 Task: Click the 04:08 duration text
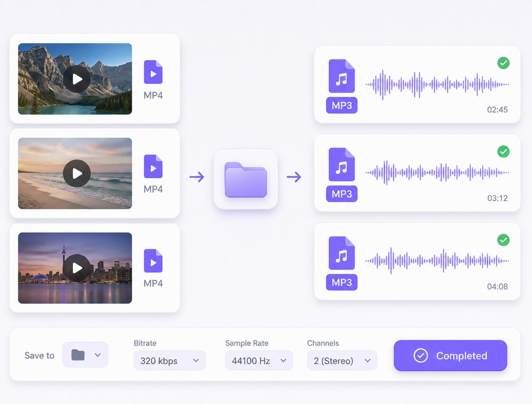[x=497, y=287]
